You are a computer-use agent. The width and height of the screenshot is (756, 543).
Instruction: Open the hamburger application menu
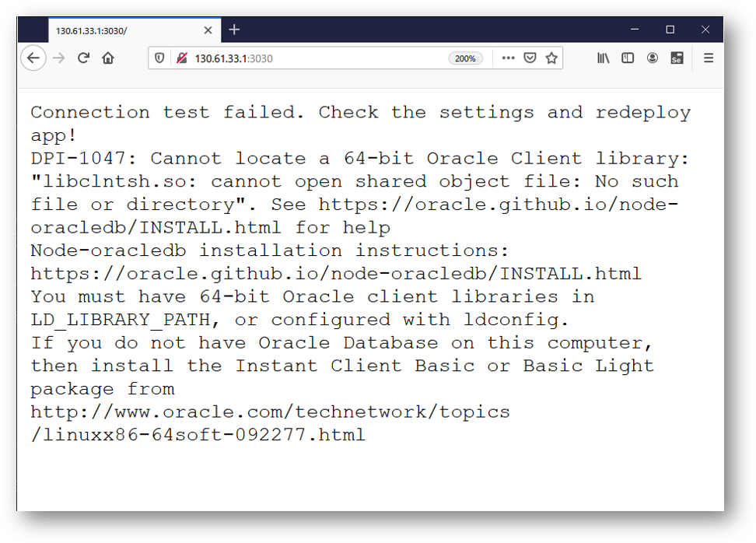(x=708, y=58)
